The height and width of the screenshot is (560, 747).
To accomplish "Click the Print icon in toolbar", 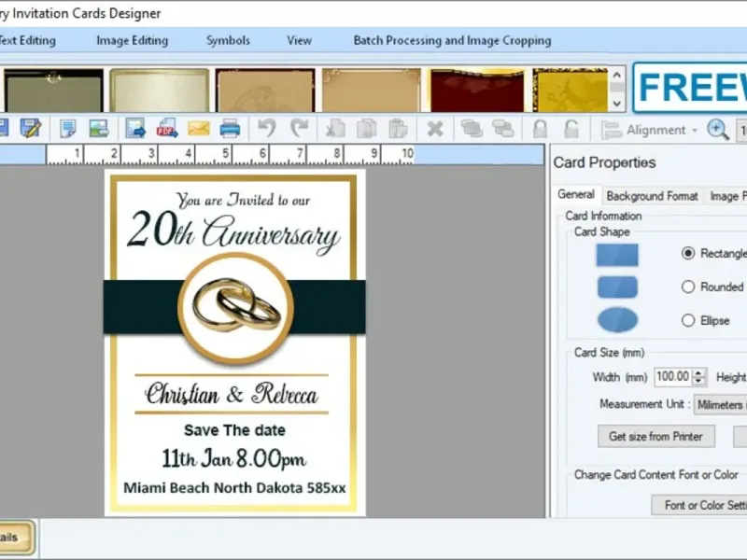I will point(230,129).
